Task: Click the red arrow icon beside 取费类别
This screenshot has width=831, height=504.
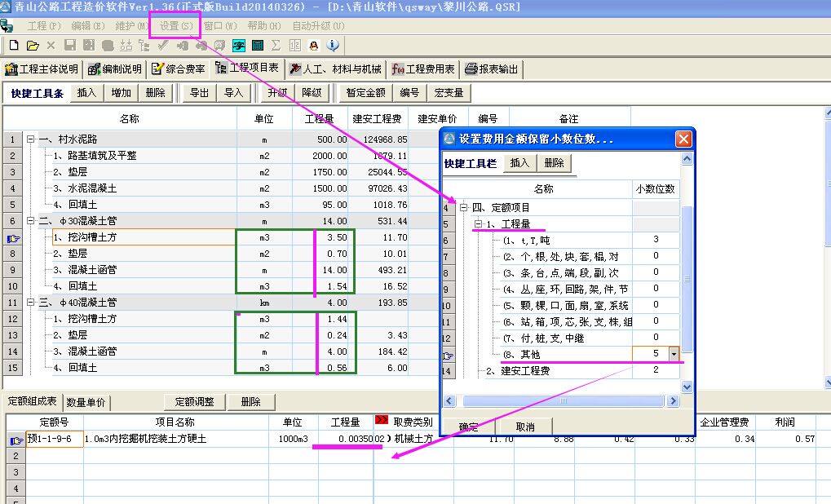Action: [382, 421]
